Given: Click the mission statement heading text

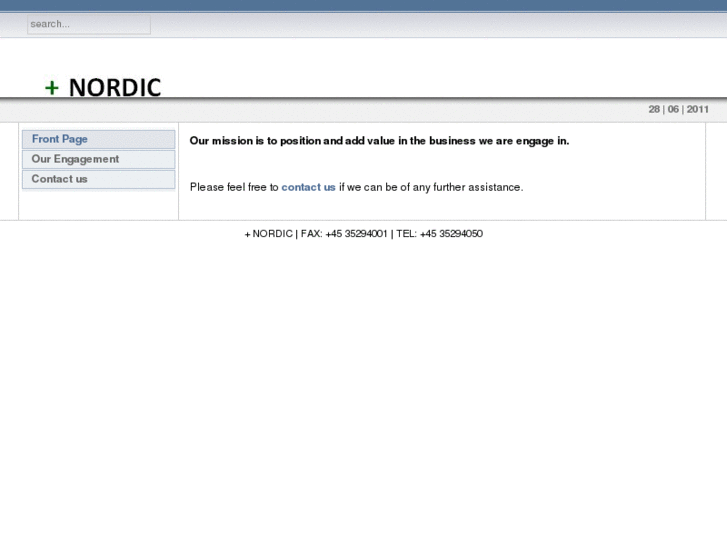Looking at the screenshot, I should 379,141.
